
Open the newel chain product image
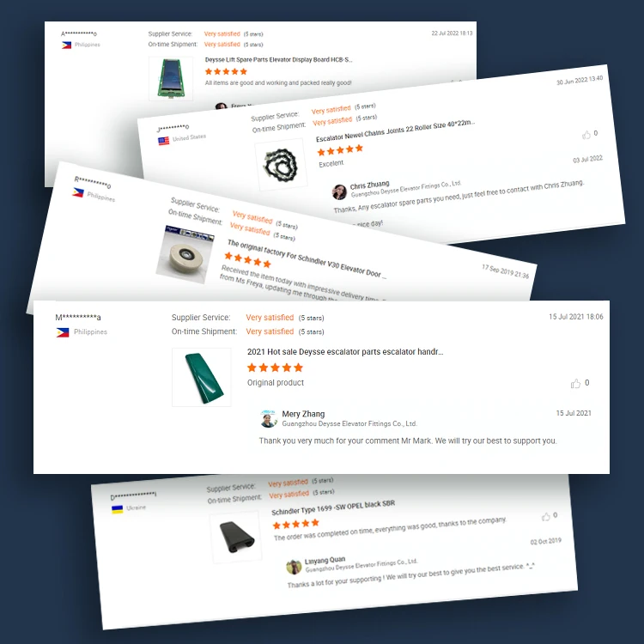tap(281, 165)
